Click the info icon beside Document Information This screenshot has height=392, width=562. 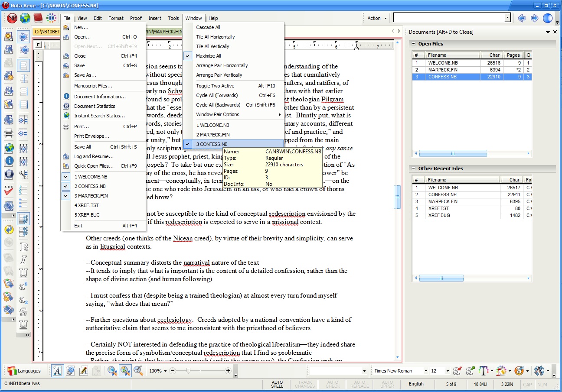click(x=66, y=97)
